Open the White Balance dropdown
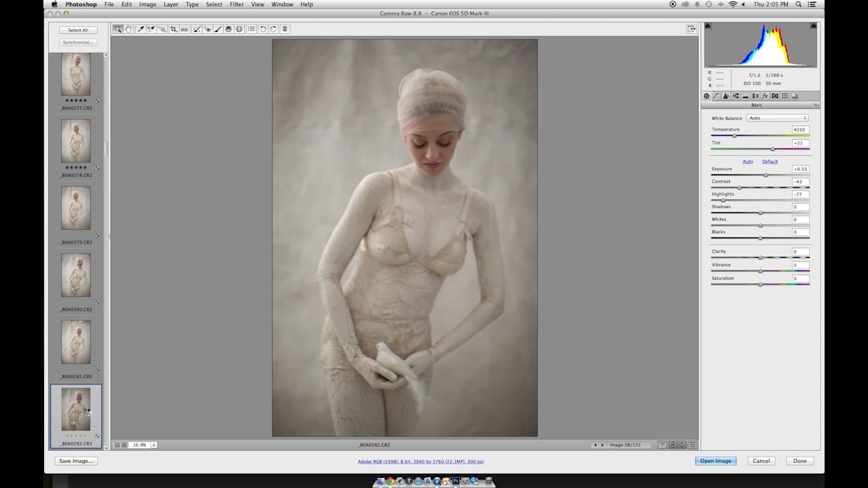Image resolution: width=868 pixels, height=488 pixels. 776,118
